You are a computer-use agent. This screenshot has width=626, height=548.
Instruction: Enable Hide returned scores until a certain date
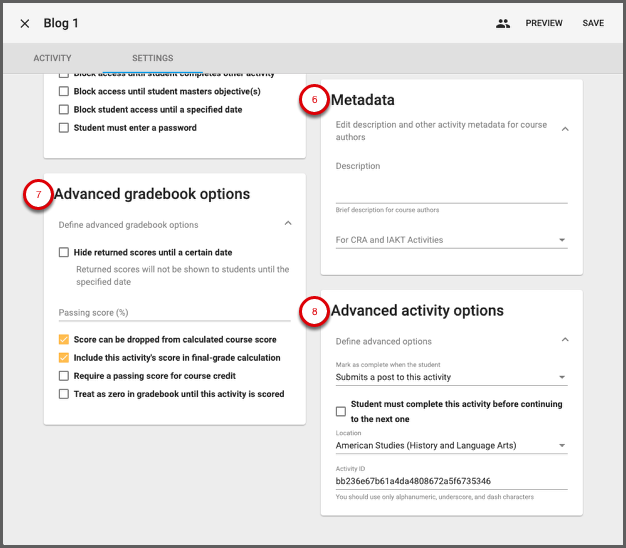64,253
